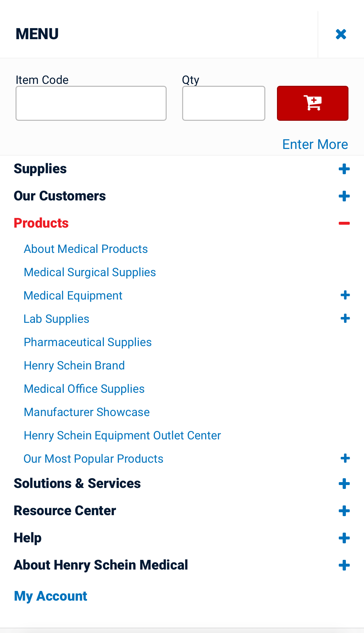Expand the Solutions & Services section
Screen dimensions: 364x633
click(344, 484)
